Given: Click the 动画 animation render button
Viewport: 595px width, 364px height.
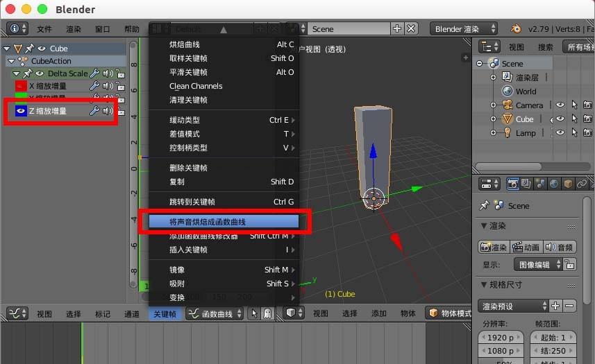Looking at the screenshot, I should click(526, 247).
